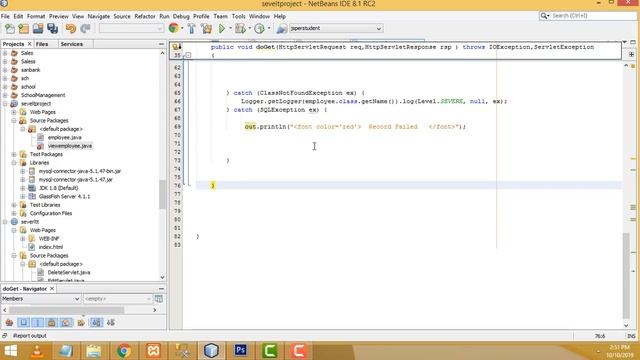This screenshot has height=360, width=640.
Task: Click the Navigator filter settings icon beside empty combo
Action: [159, 299]
